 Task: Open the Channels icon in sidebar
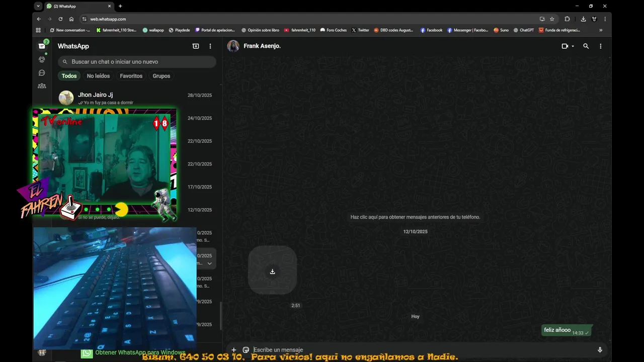point(42,73)
